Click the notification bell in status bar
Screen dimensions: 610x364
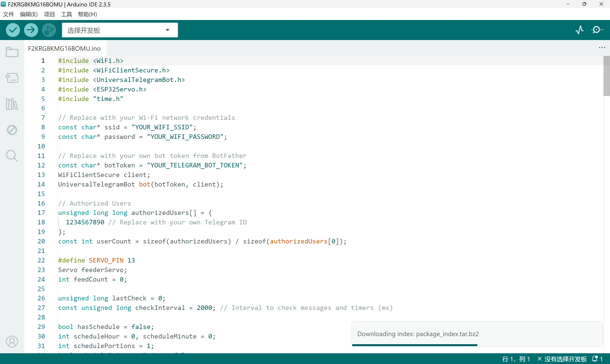595,359
